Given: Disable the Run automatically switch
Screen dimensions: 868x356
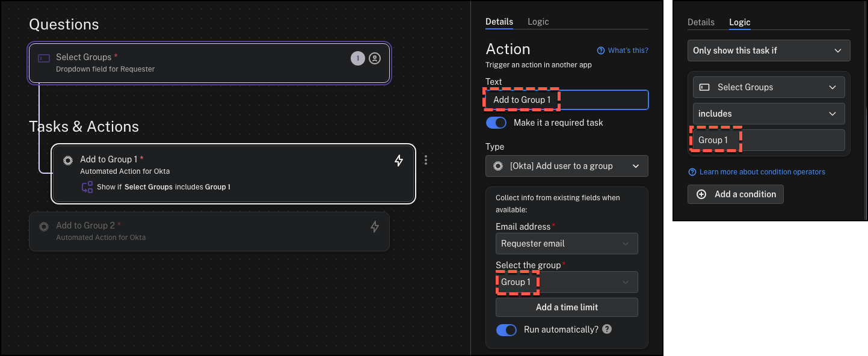Looking at the screenshot, I should [506, 330].
